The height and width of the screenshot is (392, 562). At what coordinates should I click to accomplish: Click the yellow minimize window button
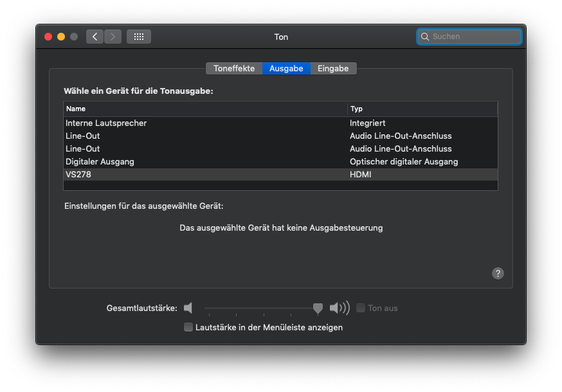click(61, 37)
